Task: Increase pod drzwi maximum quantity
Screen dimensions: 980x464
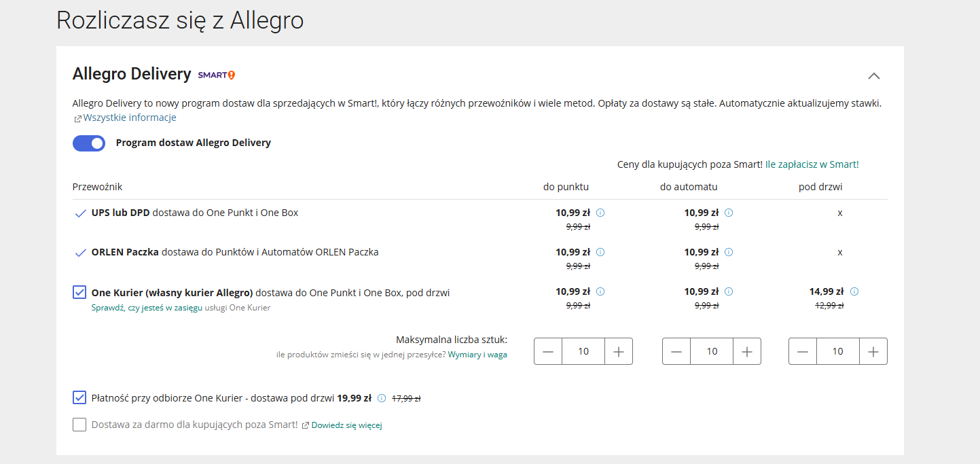Action: pos(873,351)
